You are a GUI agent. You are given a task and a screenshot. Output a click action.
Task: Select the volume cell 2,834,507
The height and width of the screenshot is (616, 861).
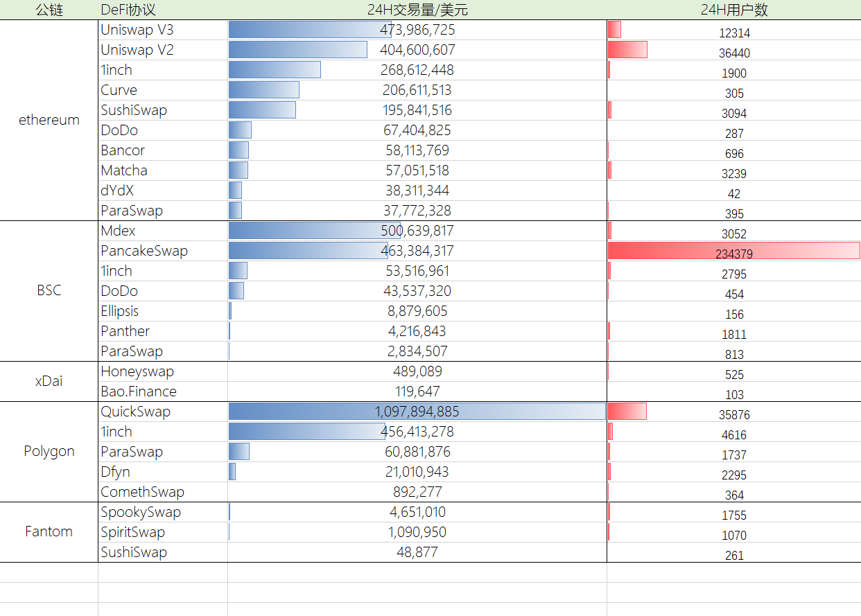pyautogui.click(x=417, y=351)
